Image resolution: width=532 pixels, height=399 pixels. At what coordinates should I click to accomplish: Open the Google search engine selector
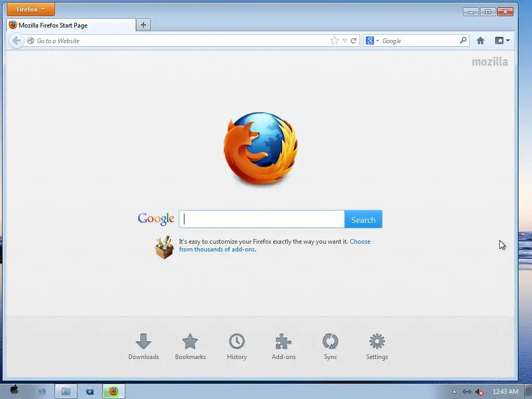[372, 41]
